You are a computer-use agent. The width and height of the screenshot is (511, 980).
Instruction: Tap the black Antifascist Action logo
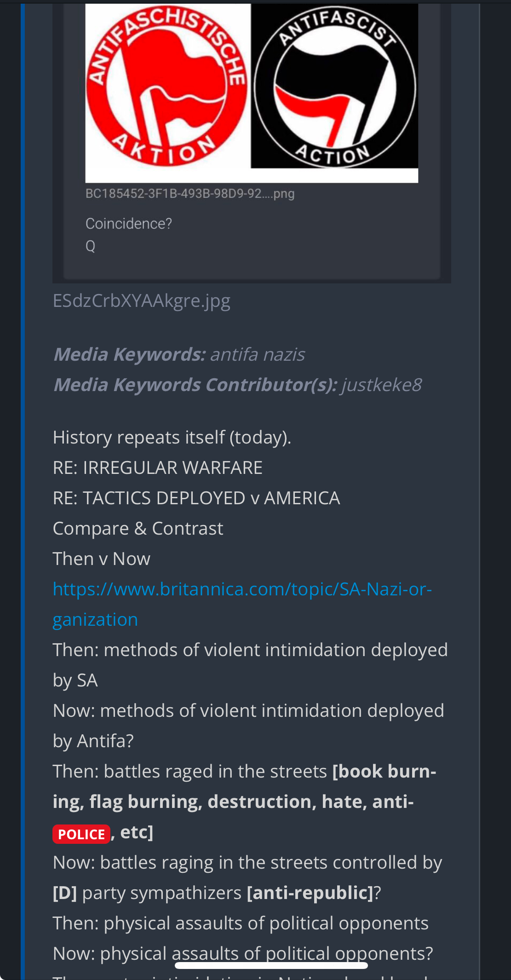click(335, 87)
